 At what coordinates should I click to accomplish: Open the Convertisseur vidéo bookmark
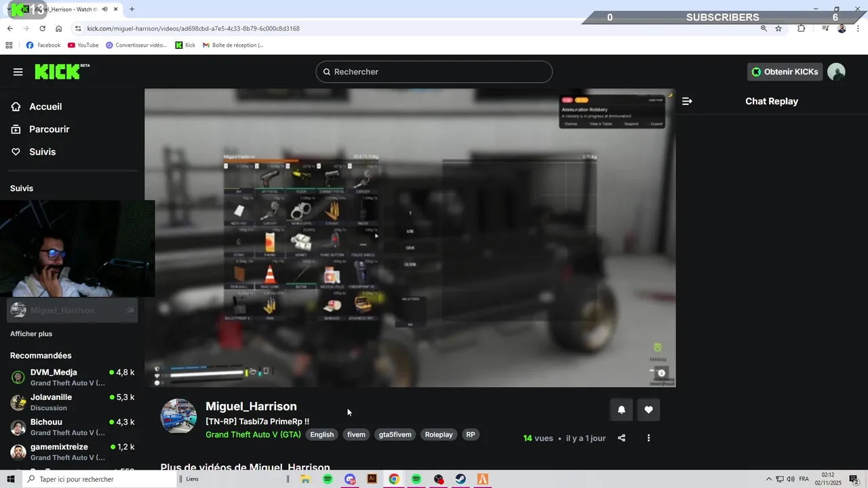136,45
